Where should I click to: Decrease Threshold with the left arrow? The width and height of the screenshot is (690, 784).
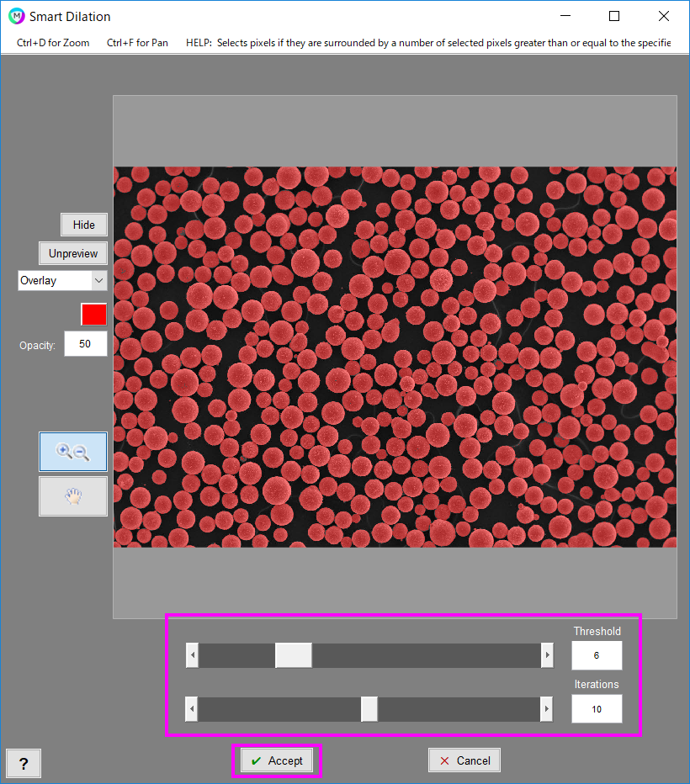[193, 655]
